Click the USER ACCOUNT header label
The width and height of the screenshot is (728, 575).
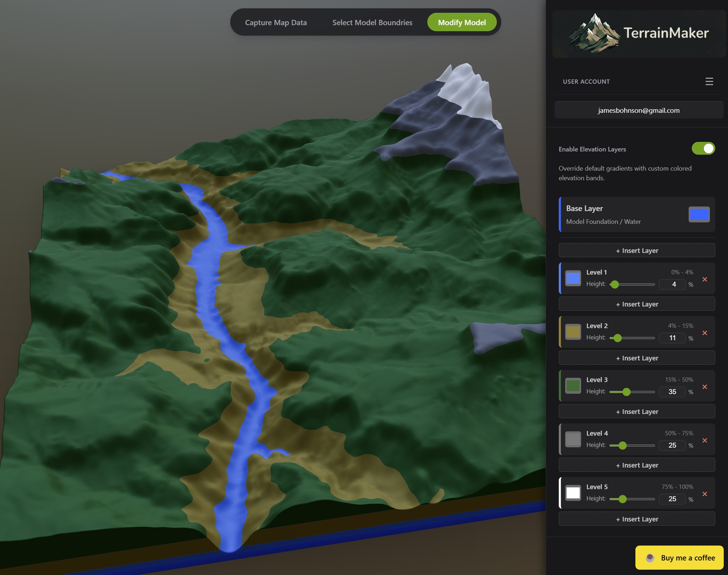point(586,82)
